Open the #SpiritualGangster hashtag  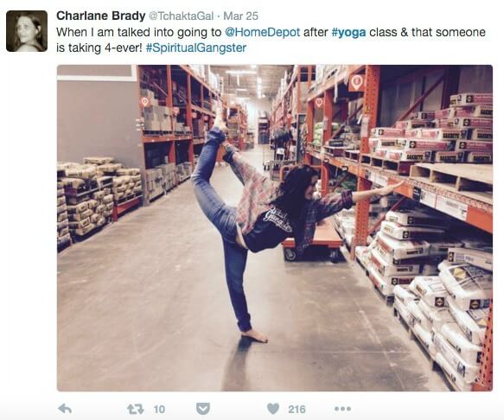pos(196,48)
